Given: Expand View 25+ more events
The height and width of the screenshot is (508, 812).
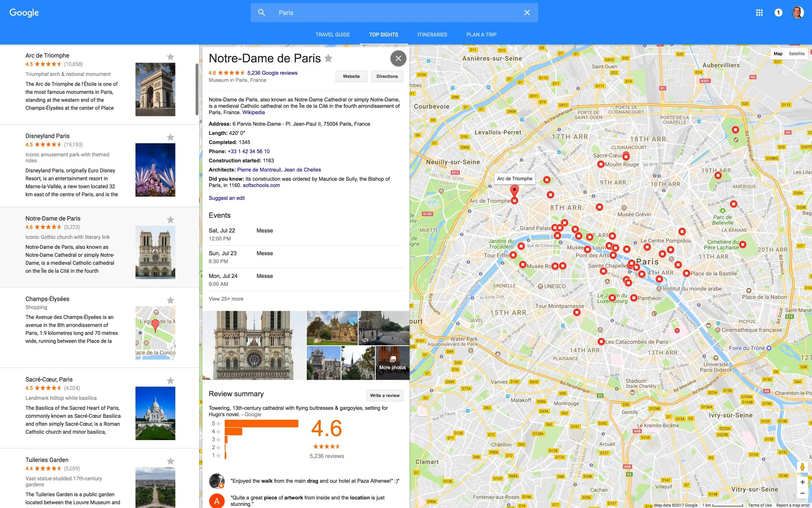Looking at the screenshot, I should point(226,299).
